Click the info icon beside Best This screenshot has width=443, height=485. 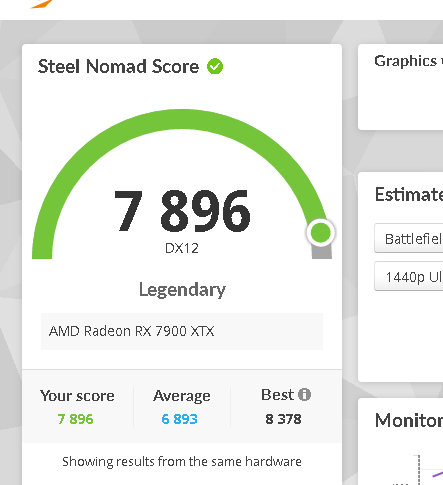pyautogui.click(x=304, y=395)
